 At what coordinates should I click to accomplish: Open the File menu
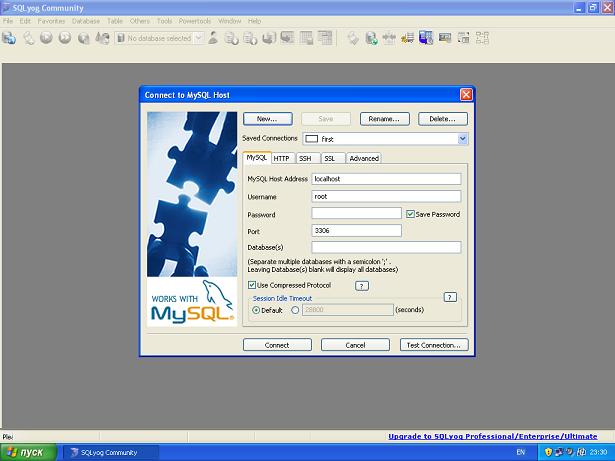(x=8, y=21)
